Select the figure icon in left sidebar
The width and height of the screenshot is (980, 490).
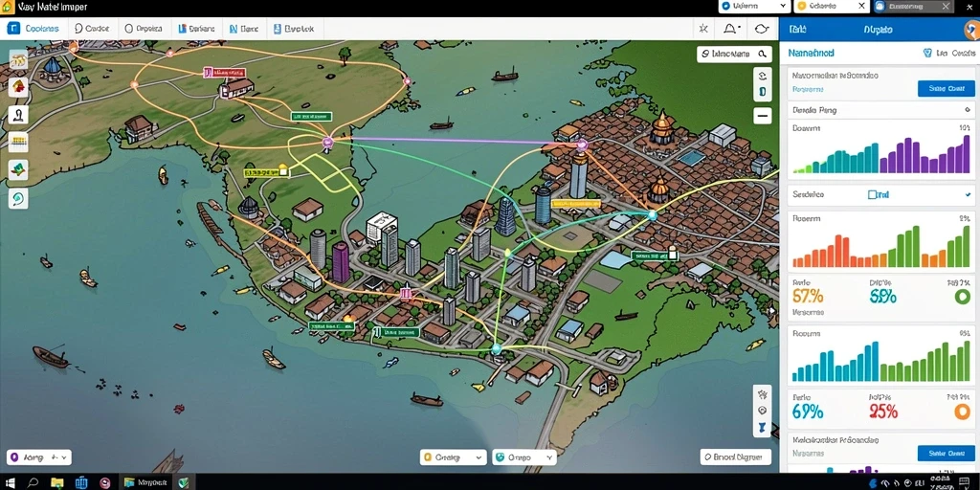[18, 115]
